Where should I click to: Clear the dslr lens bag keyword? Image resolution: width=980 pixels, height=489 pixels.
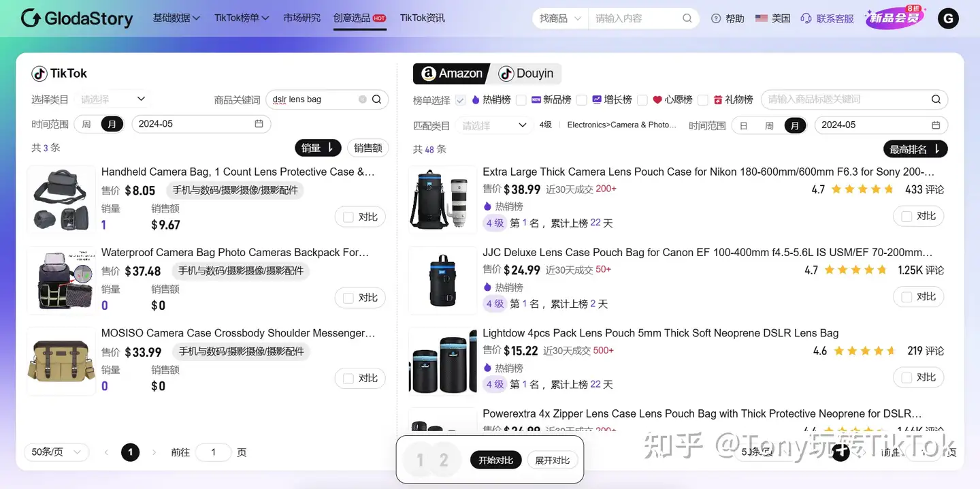pyautogui.click(x=363, y=99)
